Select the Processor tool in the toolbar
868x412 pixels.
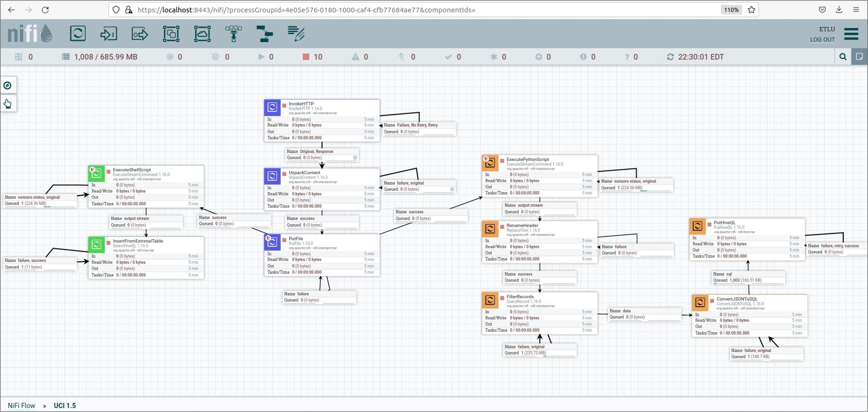click(77, 34)
